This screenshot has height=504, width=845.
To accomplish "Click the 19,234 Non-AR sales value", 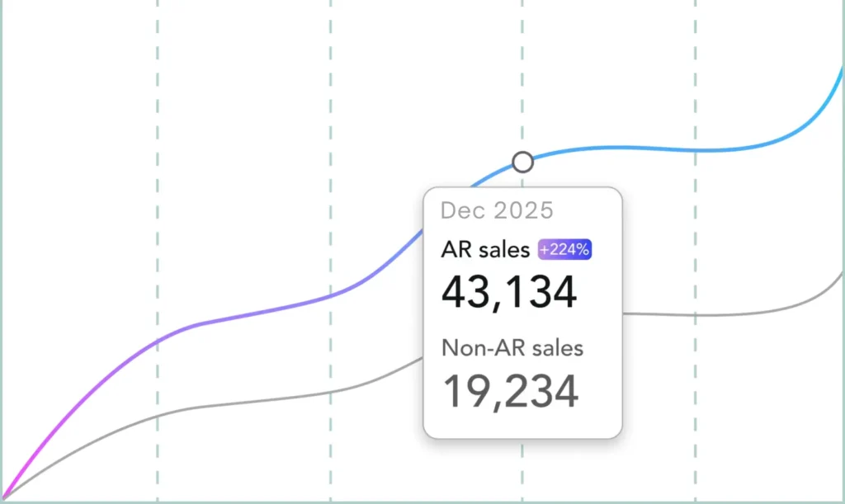I will [x=509, y=392].
